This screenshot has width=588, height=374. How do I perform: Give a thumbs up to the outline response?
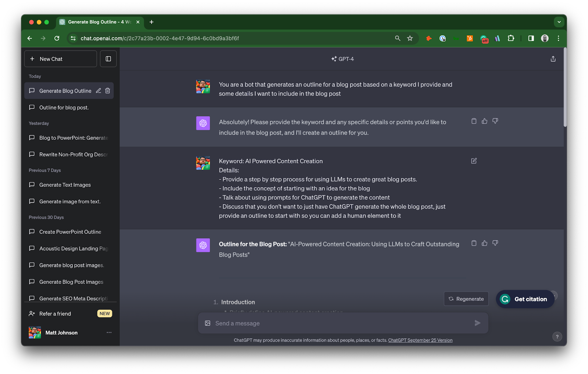(484, 243)
